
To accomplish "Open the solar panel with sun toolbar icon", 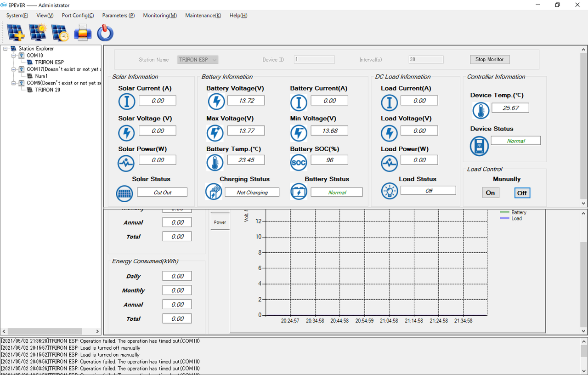I will point(38,33).
